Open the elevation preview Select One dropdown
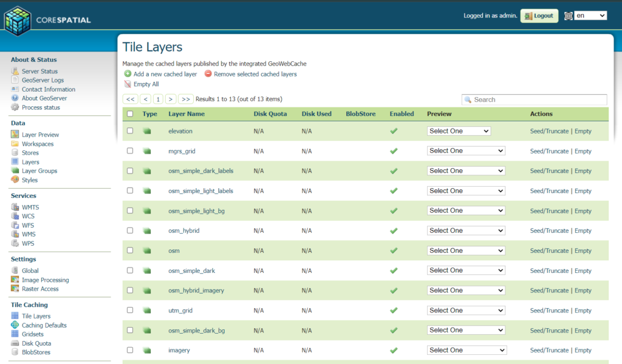622x364 pixels. click(459, 131)
